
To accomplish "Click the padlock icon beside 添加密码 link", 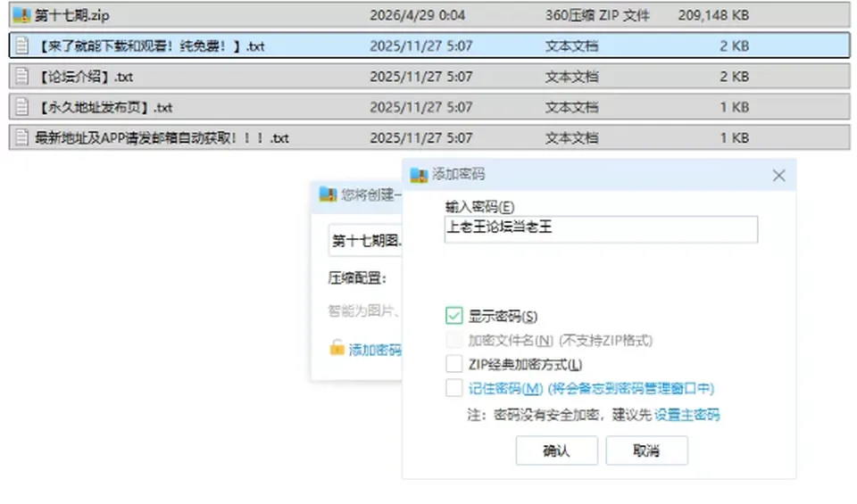I will pyautogui.click(x=337, y=348).
